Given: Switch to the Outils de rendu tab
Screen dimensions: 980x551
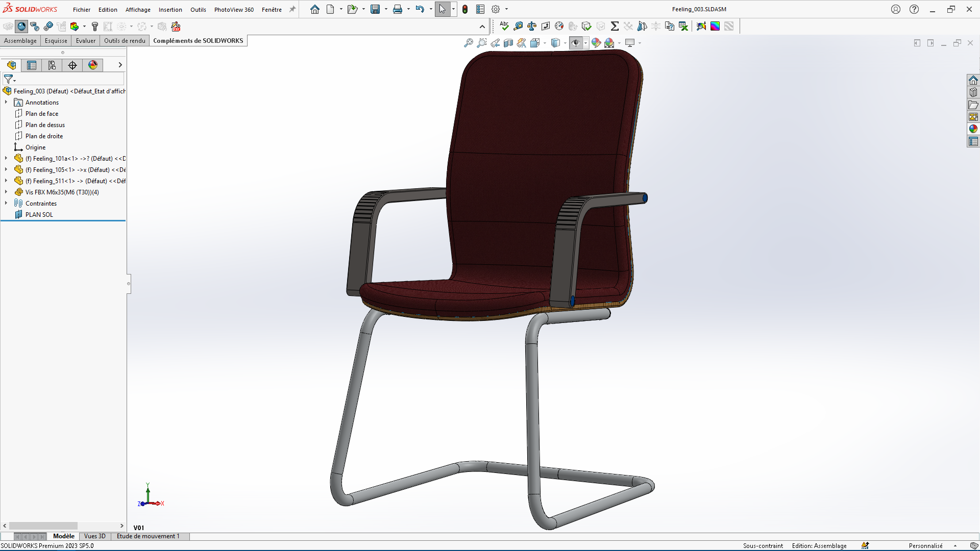Looking at the screenshot, I should click(x=125, y=41).
